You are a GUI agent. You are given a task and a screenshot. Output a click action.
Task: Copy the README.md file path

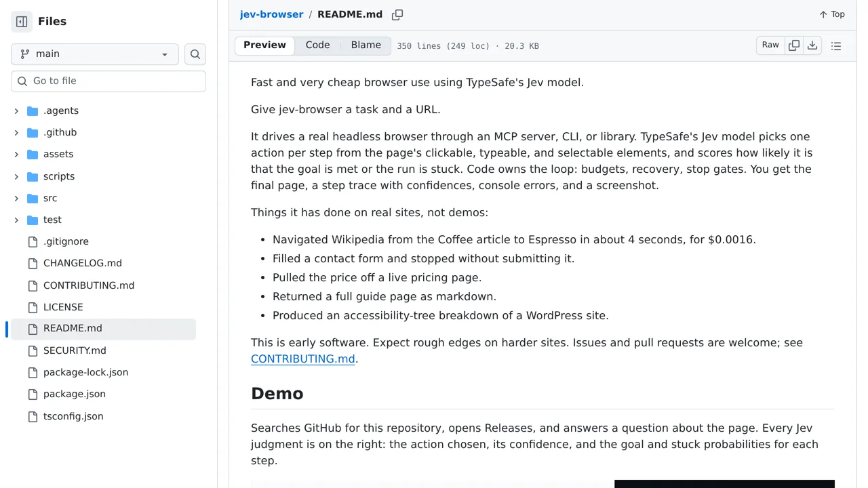tap(397, 14)
